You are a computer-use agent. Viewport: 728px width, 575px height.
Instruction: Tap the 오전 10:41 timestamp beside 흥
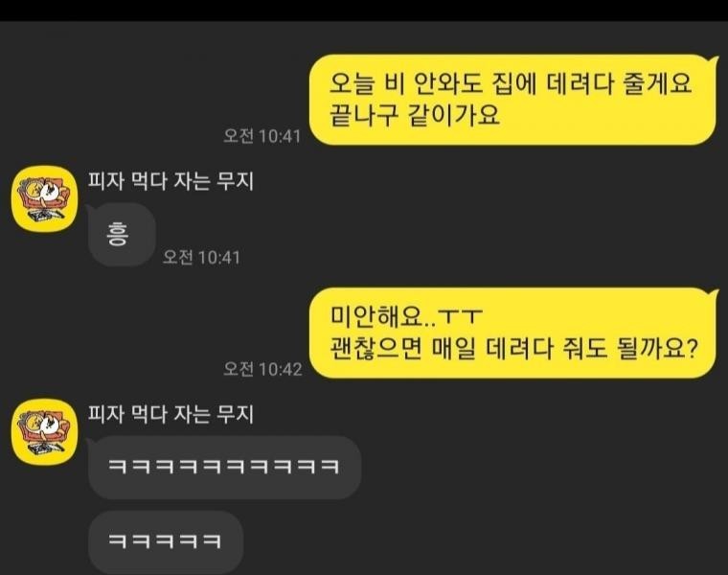pyautogui.click(x=201, y=257)
